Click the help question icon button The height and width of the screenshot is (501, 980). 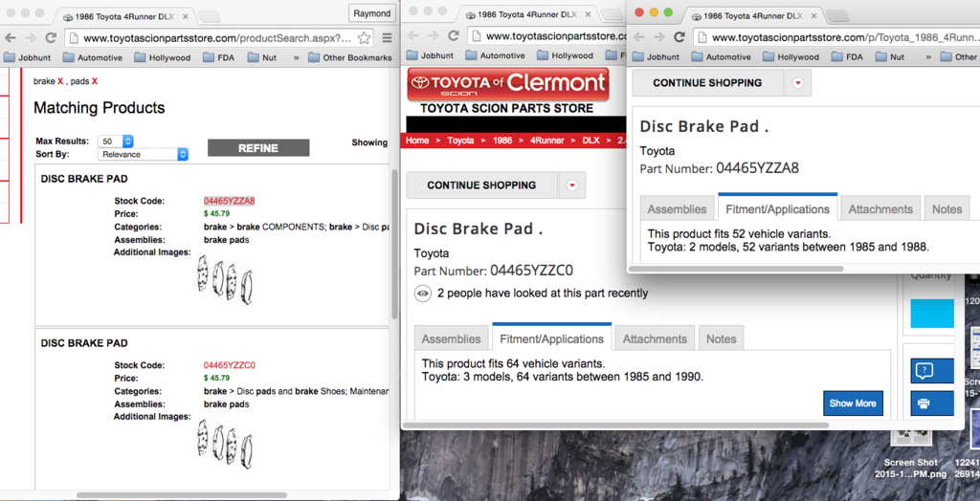[932, 370]
